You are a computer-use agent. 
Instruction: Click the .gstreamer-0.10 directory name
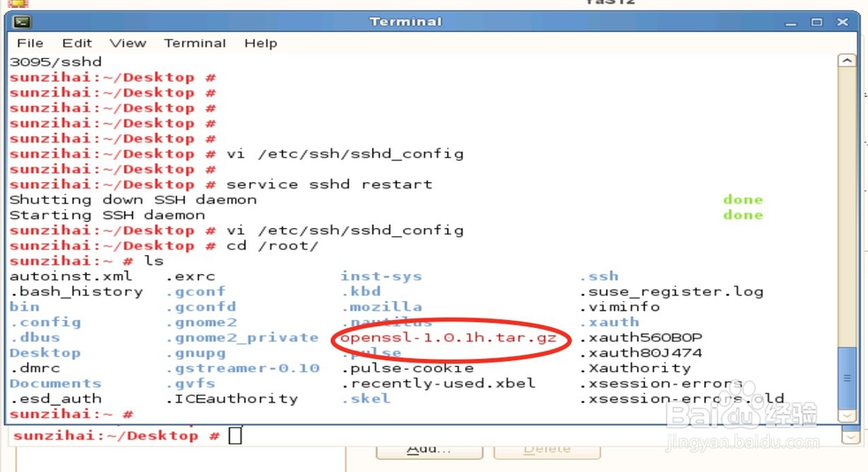(242, 368)
